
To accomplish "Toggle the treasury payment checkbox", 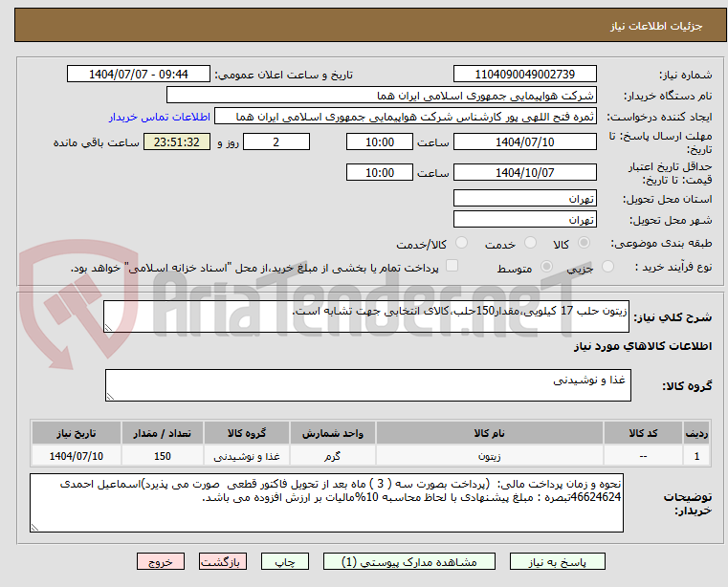I will [452, 267].
